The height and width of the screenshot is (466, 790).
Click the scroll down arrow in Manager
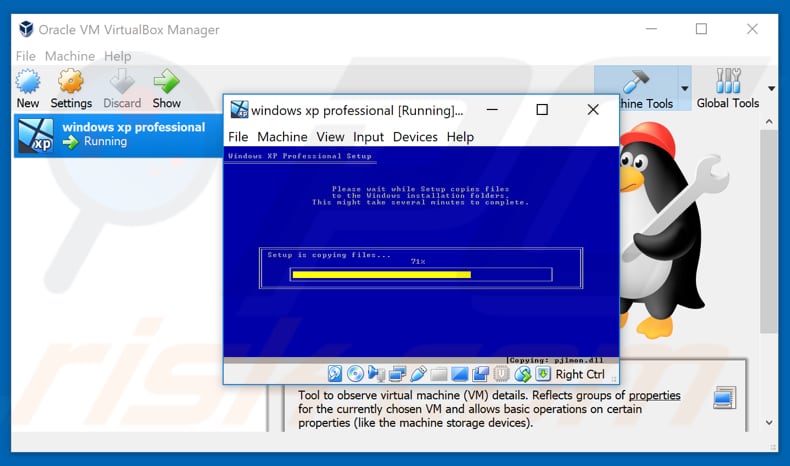[x=769, y=422]
